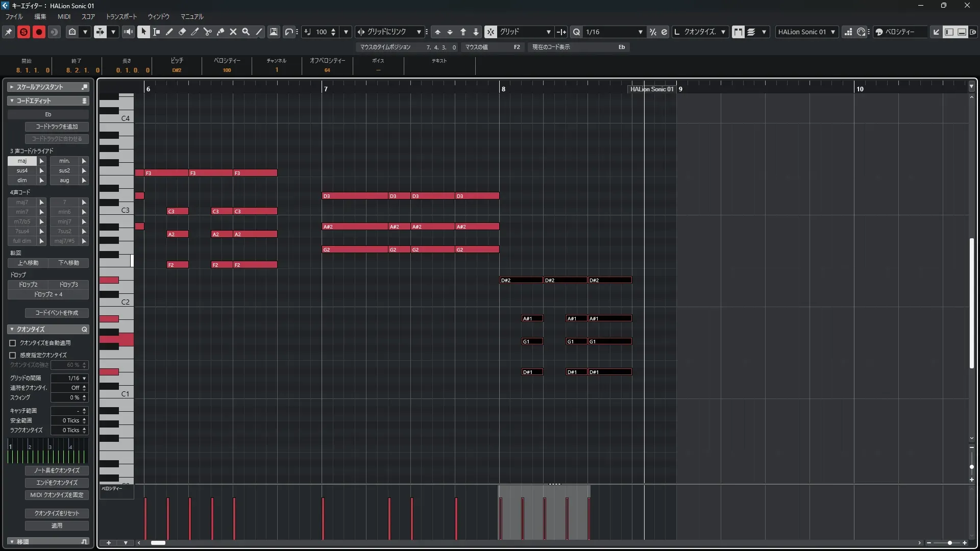Viewport: 980px width, 551px height.
Task: Select the Erase tool
Action: (182, 32)
